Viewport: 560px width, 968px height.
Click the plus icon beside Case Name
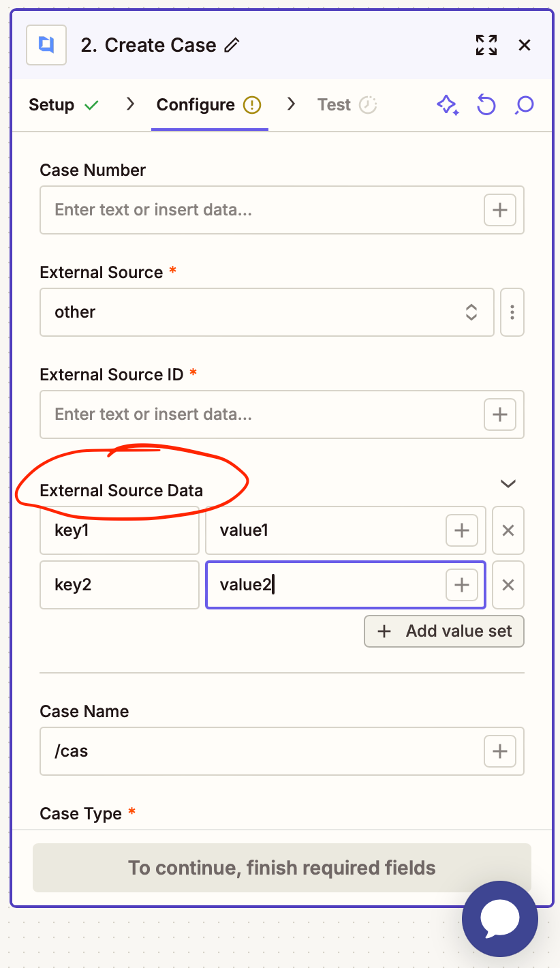tap(499, 751)
